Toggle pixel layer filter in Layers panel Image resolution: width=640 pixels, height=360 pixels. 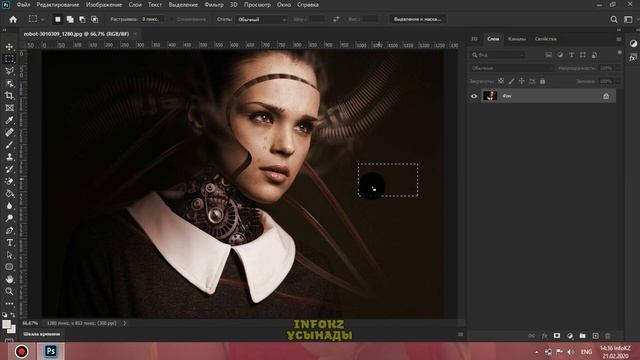[549, 55]
